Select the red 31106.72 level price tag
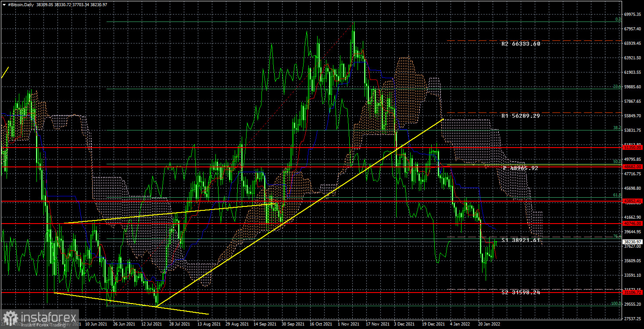644x329 pixels. click(x=633, y=293)
